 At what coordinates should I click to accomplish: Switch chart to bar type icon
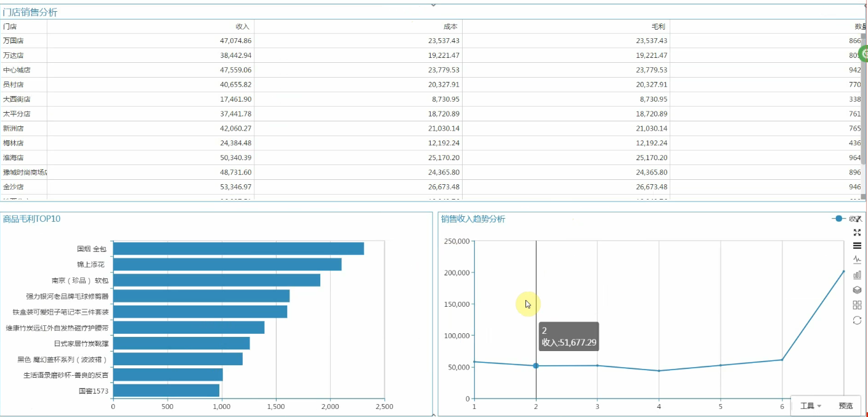(x=857, y=275)
